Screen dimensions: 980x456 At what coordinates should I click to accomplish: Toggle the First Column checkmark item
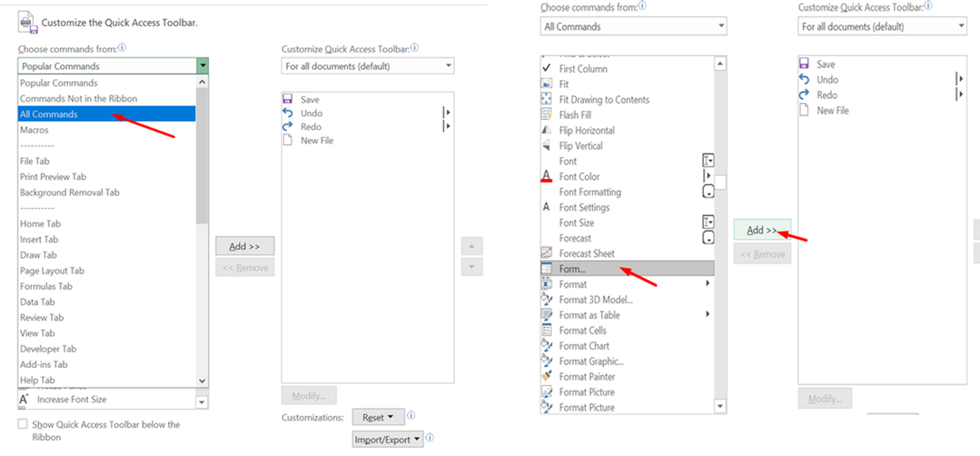coord(547,69)
